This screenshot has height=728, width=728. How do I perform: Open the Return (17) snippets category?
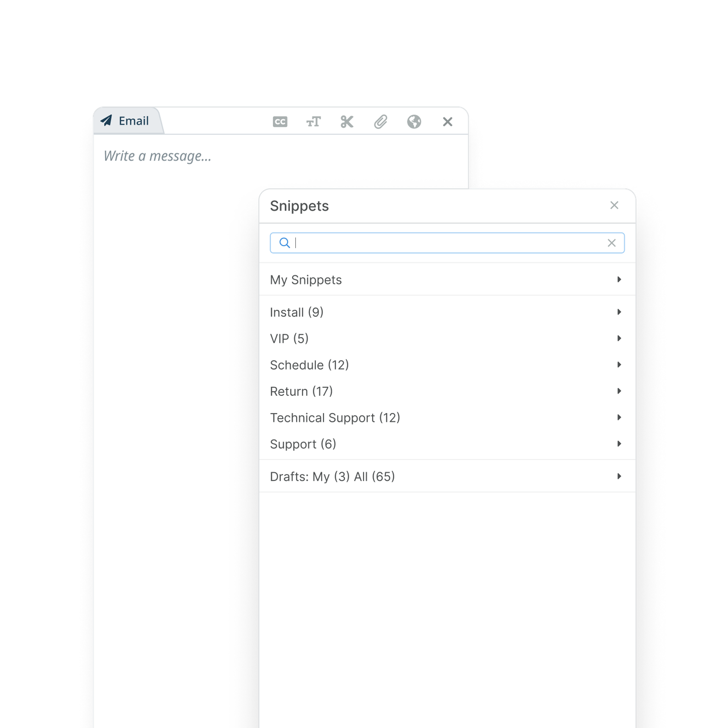coord(447,391)
